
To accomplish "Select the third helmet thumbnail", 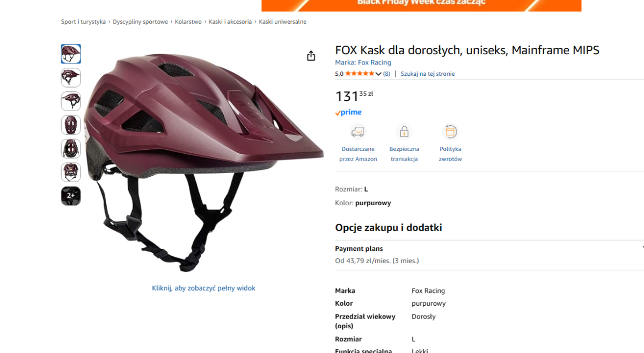I will coord(71,101).
